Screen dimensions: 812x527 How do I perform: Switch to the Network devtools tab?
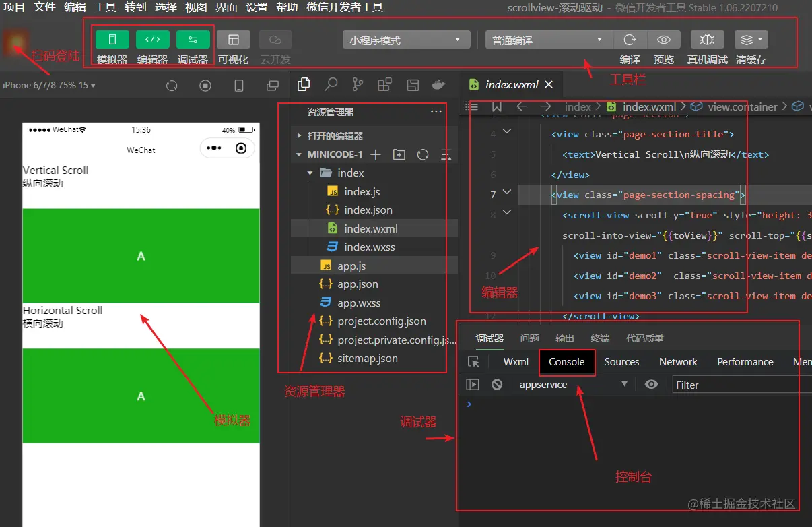pos(678,362)
